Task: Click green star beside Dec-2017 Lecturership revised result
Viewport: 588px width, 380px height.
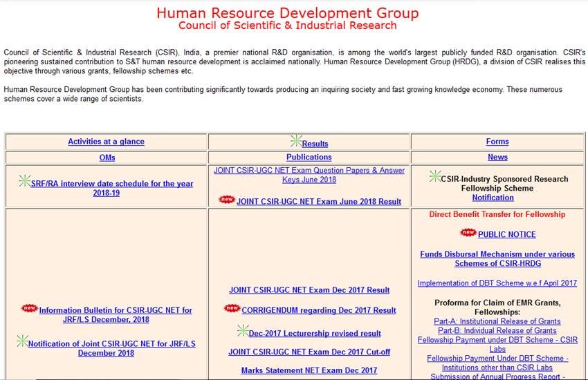Action: coord(243,330)
